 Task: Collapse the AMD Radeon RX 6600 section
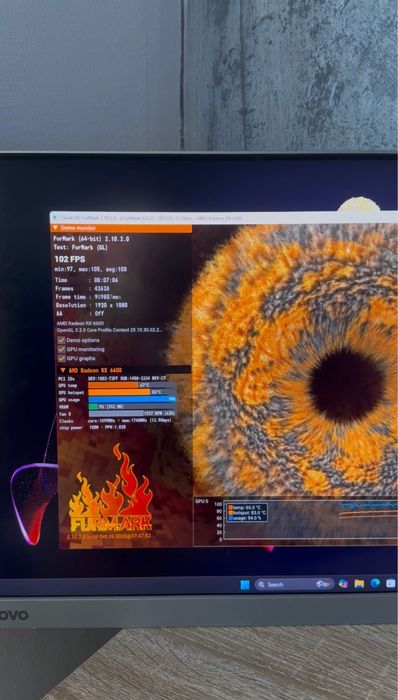point(124,370)
